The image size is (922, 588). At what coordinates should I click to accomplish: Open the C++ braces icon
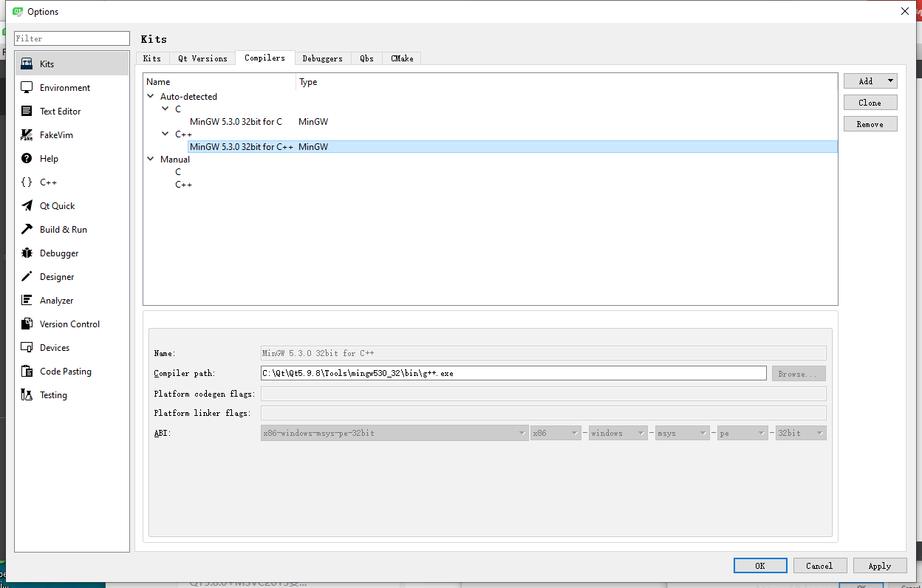27,182
